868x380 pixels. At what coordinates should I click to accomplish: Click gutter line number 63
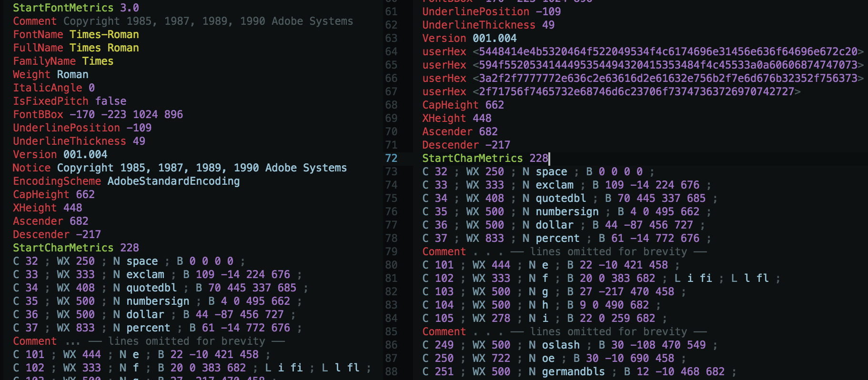coord(391,38)
